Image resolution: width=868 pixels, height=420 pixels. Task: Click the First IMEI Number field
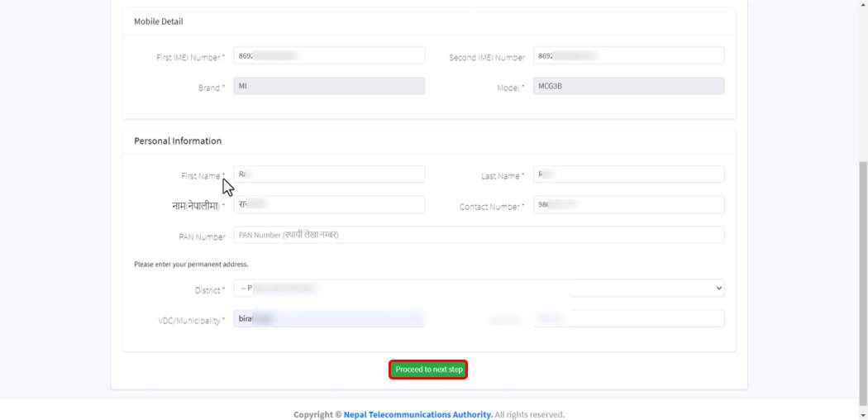[329, 55]
